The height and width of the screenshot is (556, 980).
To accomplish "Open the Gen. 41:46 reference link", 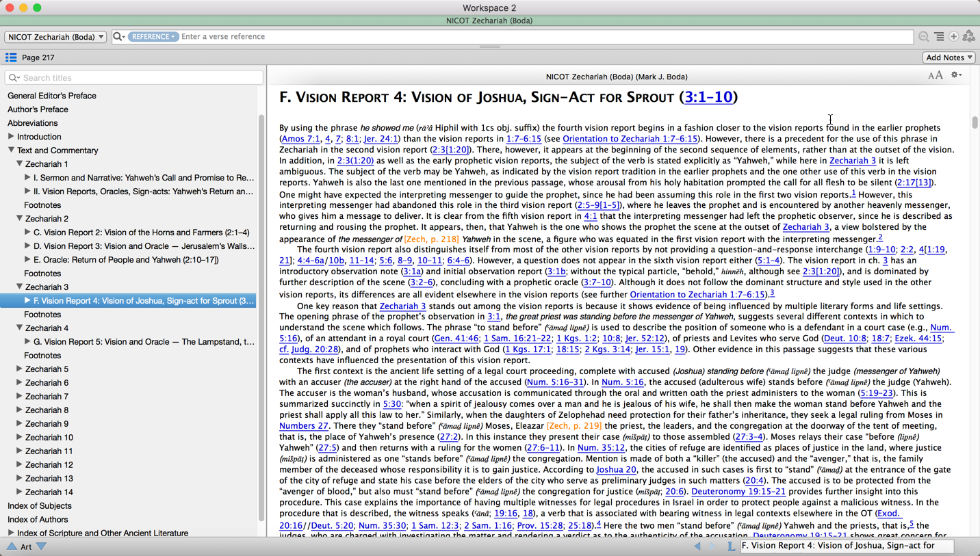I will (456, 339).
